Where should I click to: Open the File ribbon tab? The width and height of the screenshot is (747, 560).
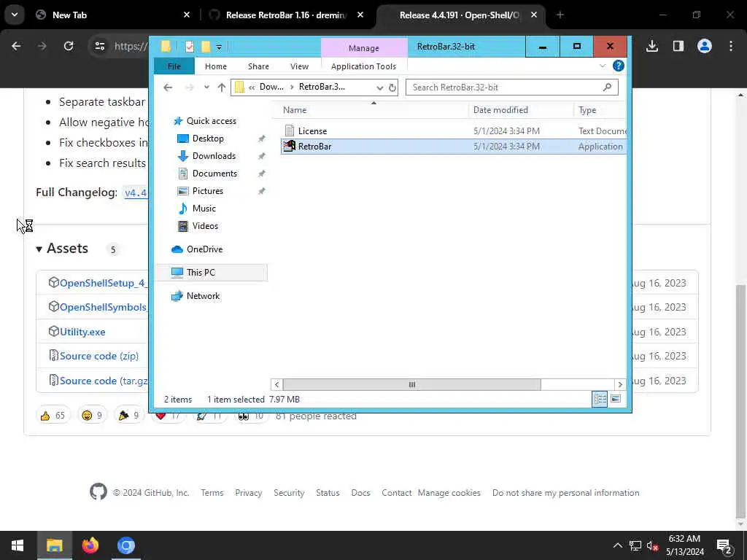pos(174,66)
